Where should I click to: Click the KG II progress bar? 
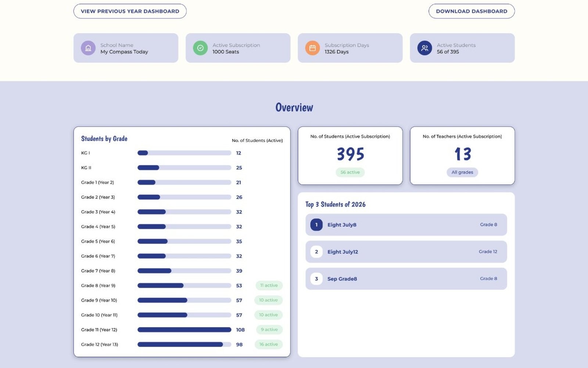click(x=184, y=168)
